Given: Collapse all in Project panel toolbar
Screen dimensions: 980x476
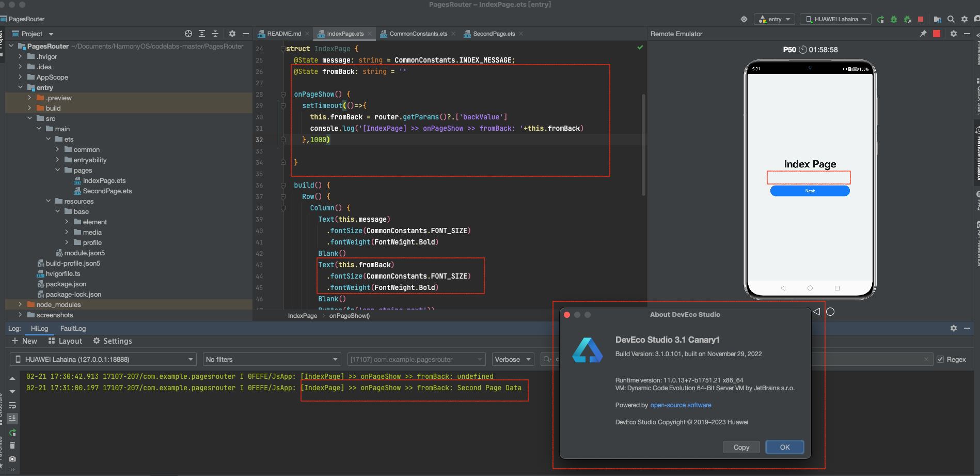Looking at the screenshot, I should click(215, 34).
